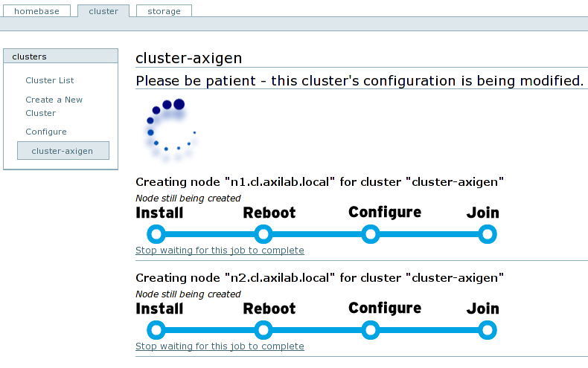Click the Configure step circle for node n2

[370, 330]
